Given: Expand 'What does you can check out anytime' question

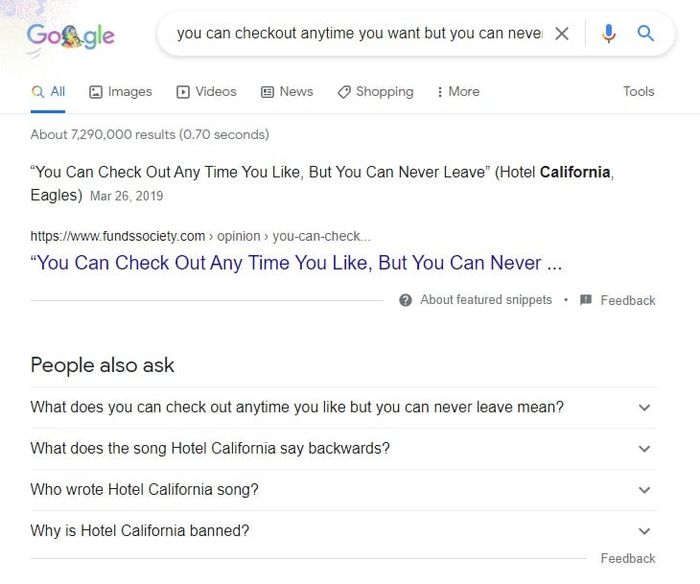Looking at the screenshot, I should tap(343, 407).
